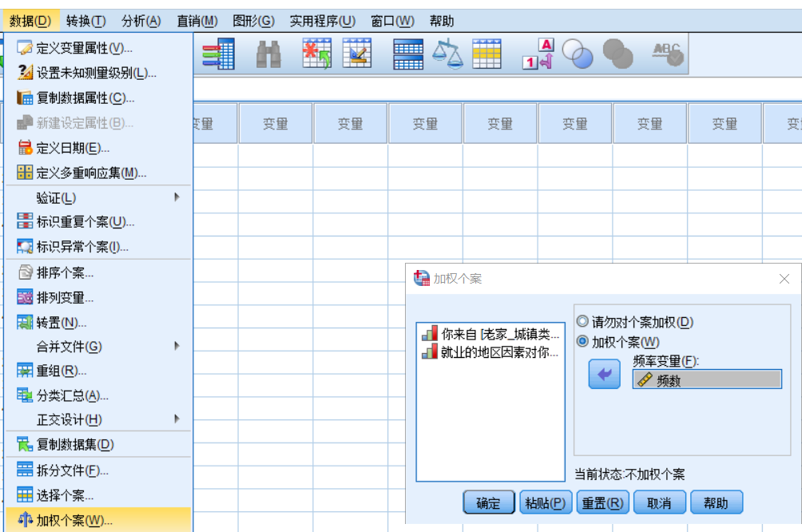Image resolution: width=802 pixels, height=532 pixels.
Task: Click the Use Variable Sets circles icon
Action: [578, 54]
